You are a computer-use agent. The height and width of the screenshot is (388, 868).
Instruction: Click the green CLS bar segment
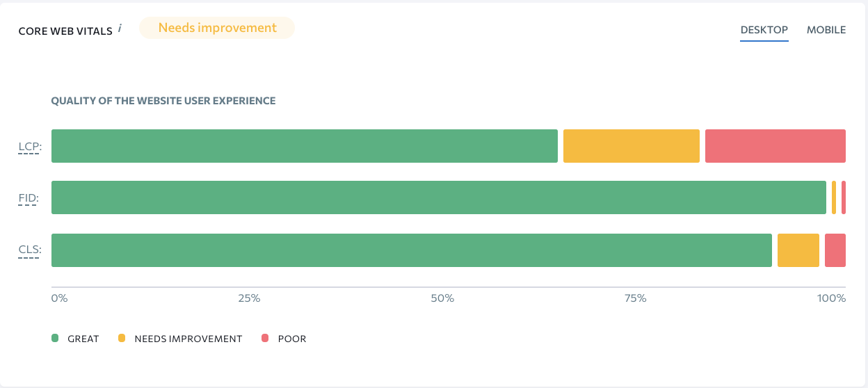[412, 250]
